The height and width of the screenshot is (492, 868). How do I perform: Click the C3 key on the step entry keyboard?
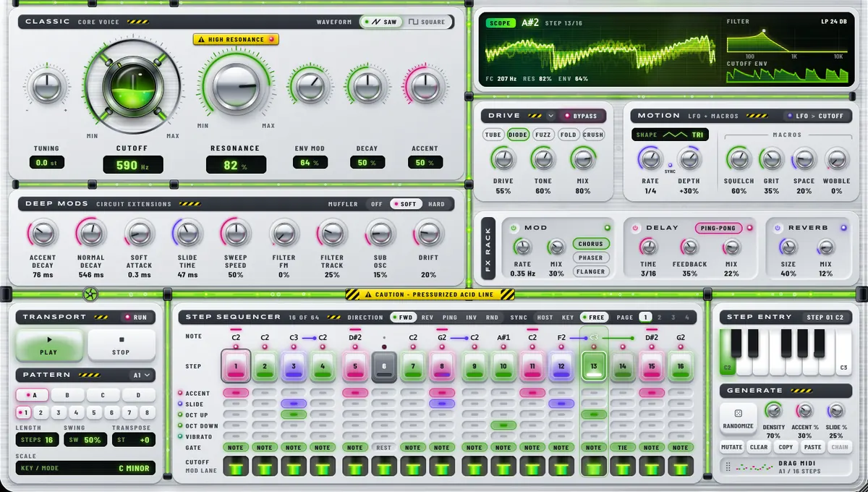pos(845,352)
